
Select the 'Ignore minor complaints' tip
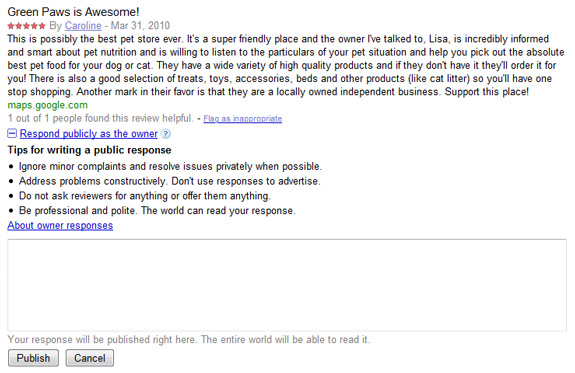(x=170, y=167)
